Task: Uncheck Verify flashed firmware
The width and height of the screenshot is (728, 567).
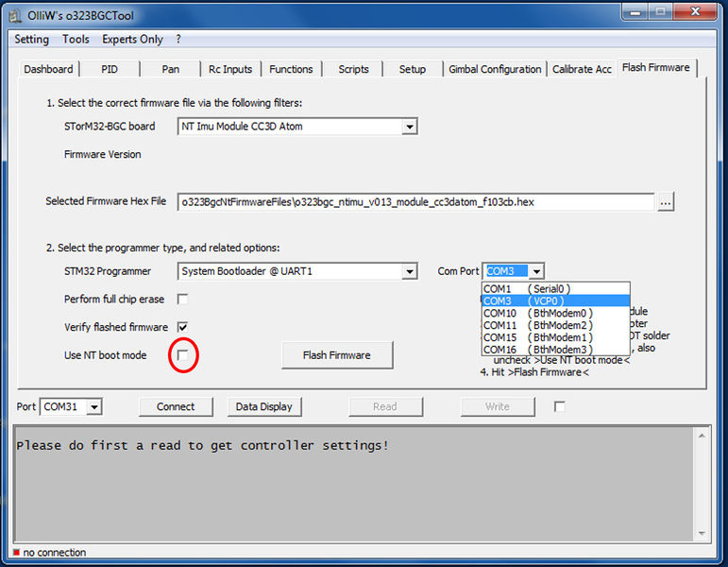Action: 183,327
